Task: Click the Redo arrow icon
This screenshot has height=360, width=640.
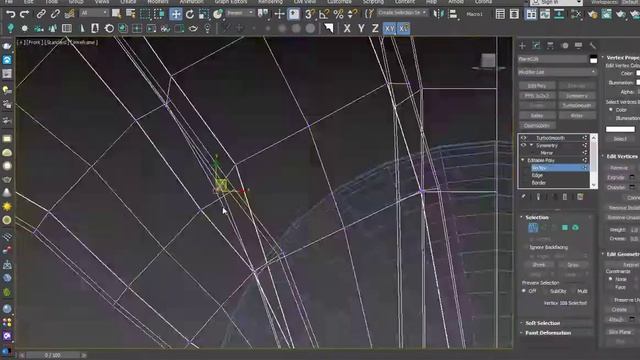Action: (24, 14)
